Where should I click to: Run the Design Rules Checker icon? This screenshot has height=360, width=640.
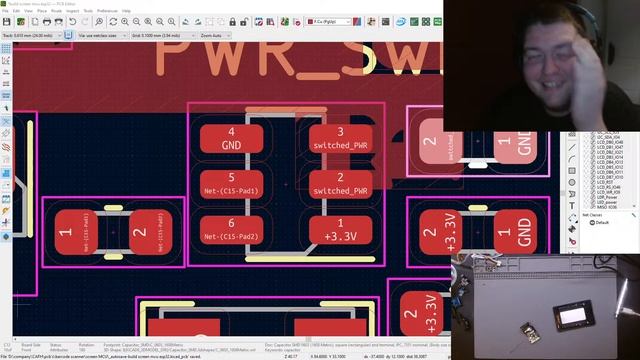(x=297, y=22)
